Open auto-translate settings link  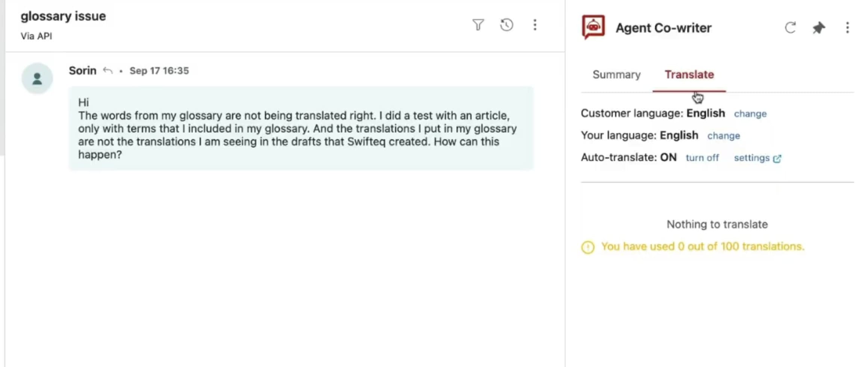coord(757,158)
